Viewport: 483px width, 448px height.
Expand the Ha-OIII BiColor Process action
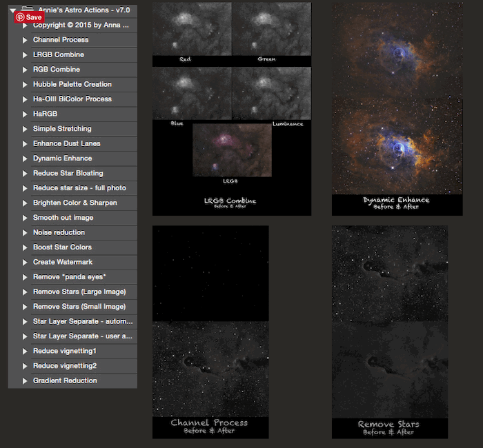click(x=25, y=99)
